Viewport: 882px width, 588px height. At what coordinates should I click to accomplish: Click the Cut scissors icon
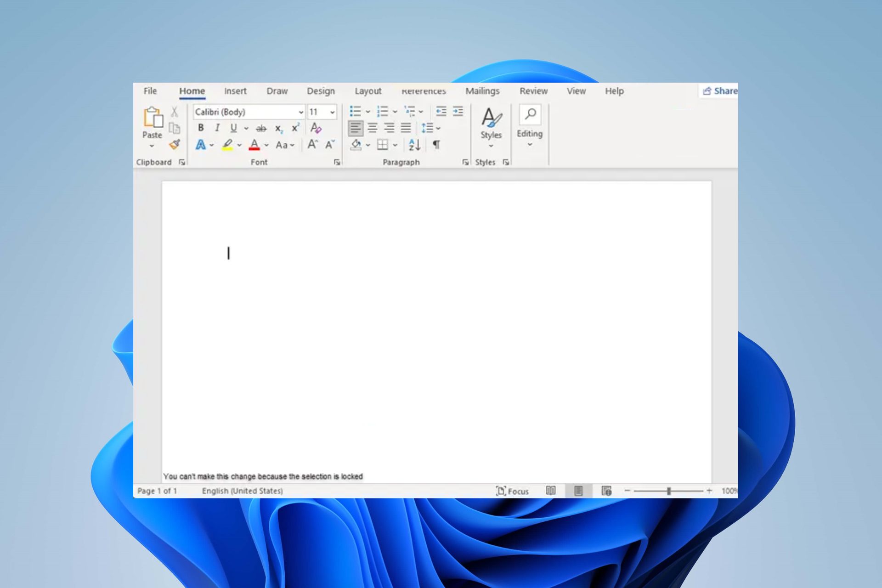(x=174, y=112)
